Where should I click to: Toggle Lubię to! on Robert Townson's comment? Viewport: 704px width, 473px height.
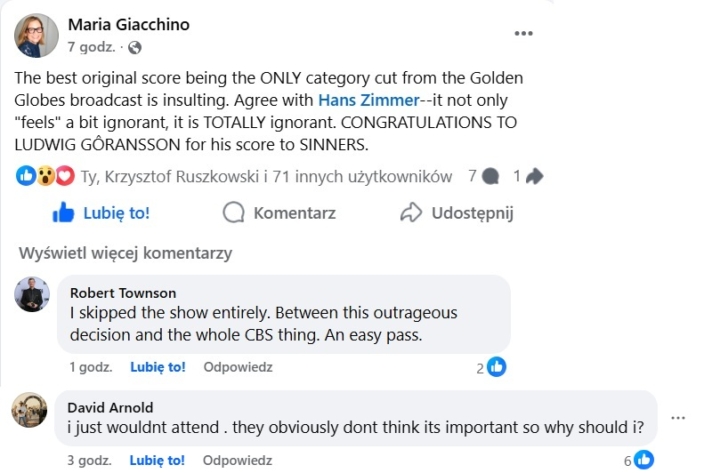click(x=157, y=367)
